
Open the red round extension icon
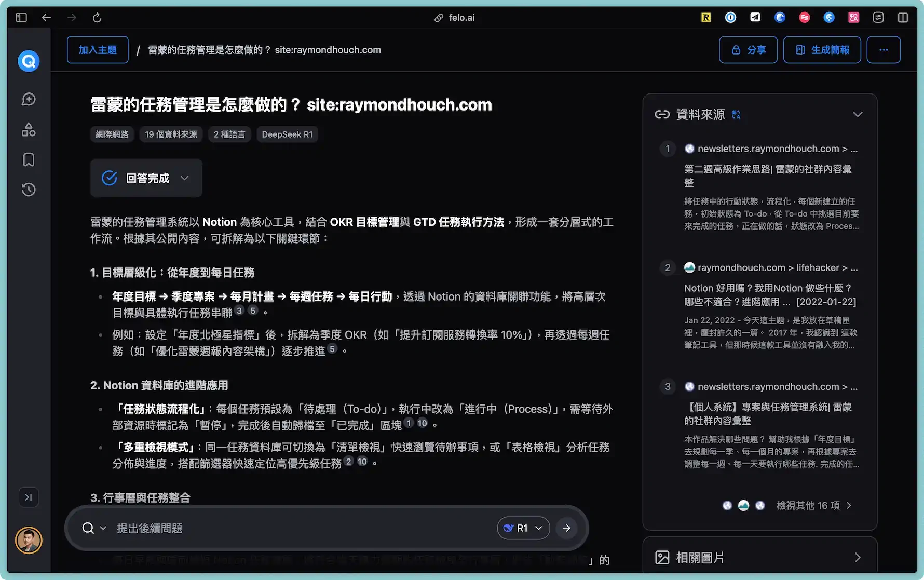point(805,18)
